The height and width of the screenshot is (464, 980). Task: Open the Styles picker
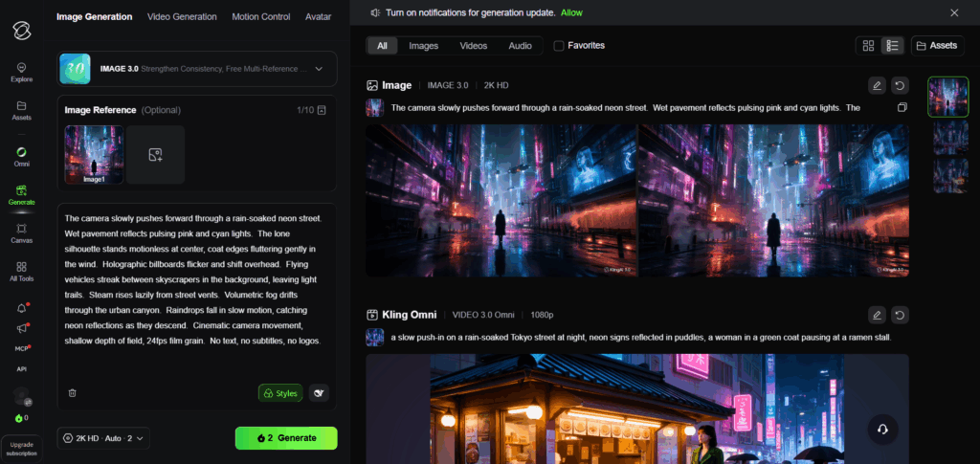click(280, 393)
